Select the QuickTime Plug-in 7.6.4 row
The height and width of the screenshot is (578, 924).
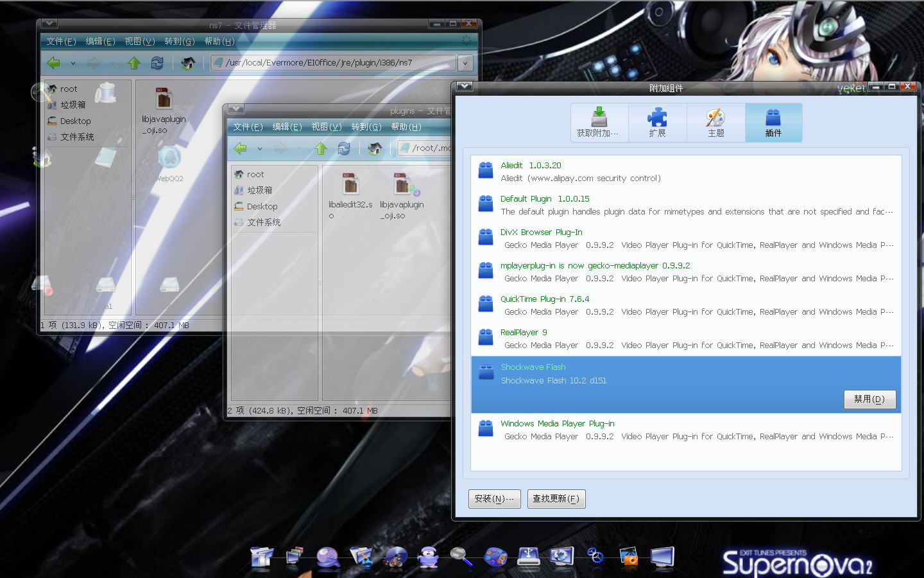coord(686,306)
